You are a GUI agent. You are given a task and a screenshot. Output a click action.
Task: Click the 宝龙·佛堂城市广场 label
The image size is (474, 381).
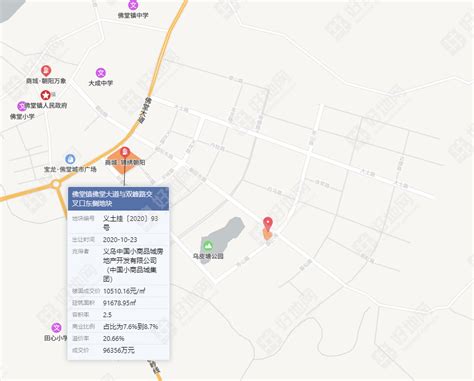pos(70,169)
